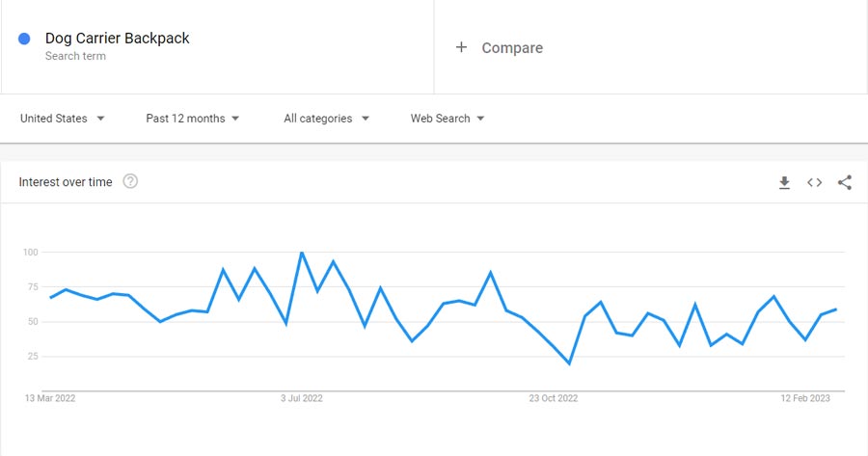Download the interest over time data
Screen dimensions: 868x456
(784, 182)
